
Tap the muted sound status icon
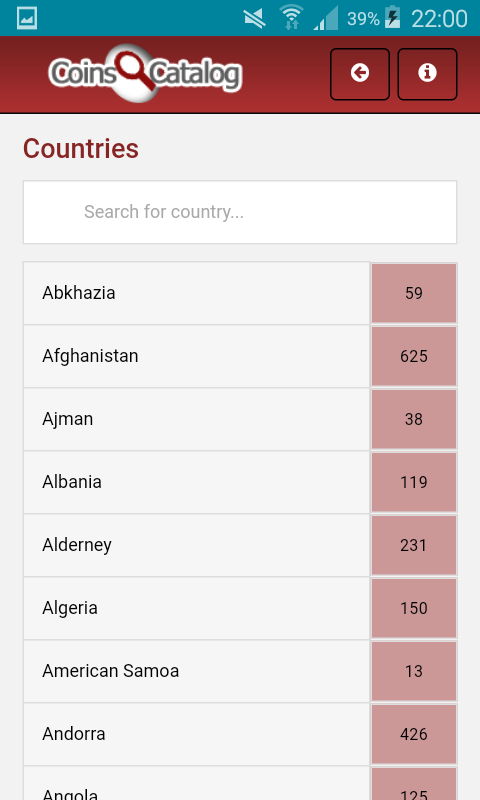(255, 19)
